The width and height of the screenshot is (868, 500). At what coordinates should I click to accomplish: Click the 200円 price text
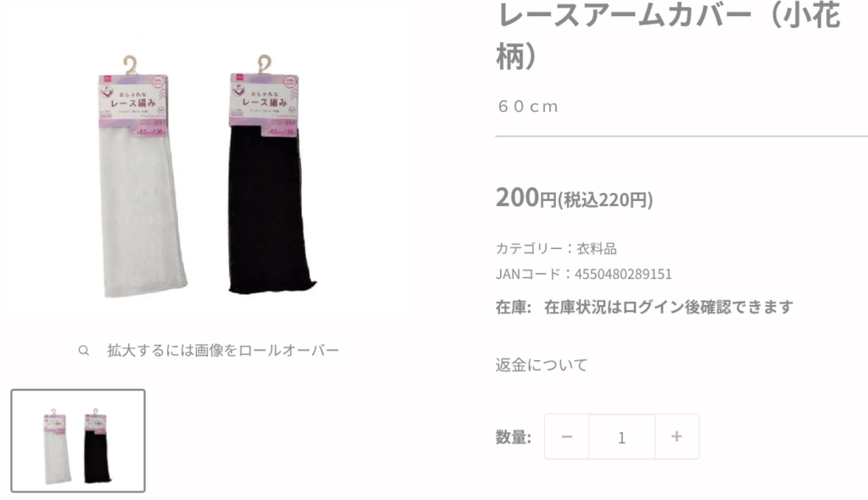tap(526, 197)
